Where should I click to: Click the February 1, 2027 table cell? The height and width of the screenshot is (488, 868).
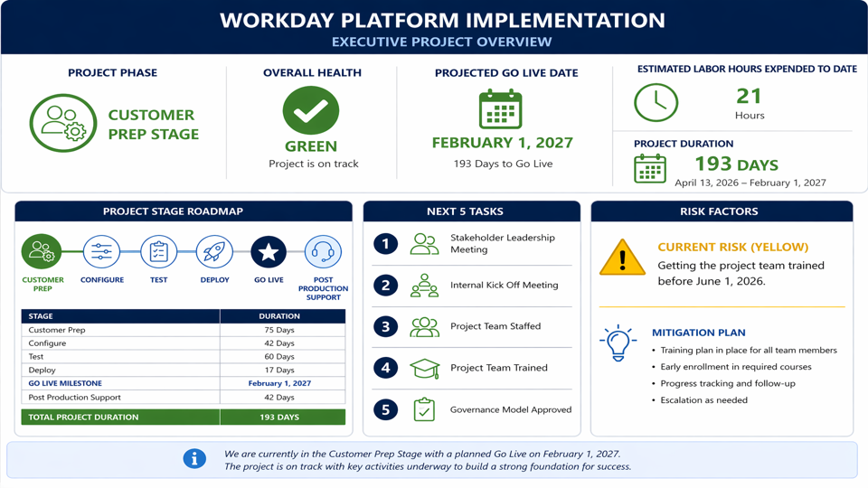pyautogui.click(x=283, y=383)
